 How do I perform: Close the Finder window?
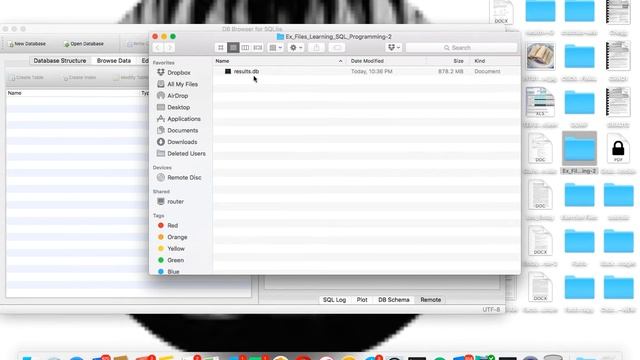coord(155,36)
